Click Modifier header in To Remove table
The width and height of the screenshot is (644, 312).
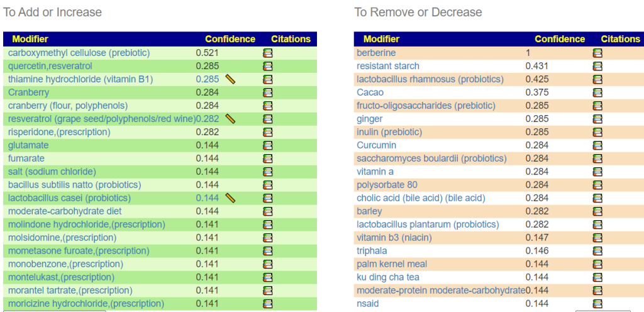pos(382,39)
